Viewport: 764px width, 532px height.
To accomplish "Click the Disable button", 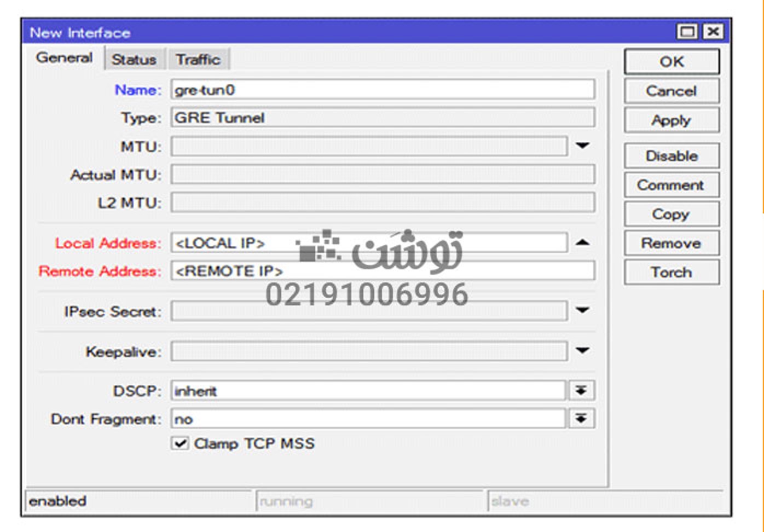I will [x=671, y=156].
